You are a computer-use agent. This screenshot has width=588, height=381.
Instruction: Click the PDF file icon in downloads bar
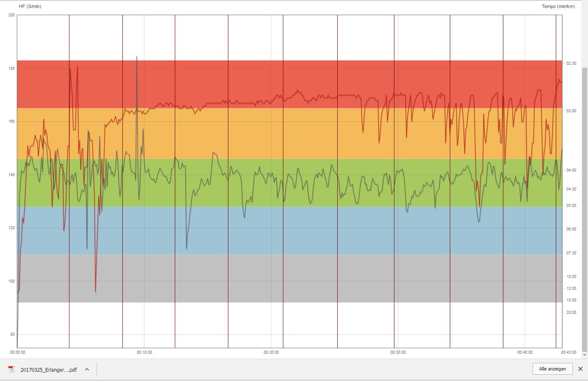12,369
